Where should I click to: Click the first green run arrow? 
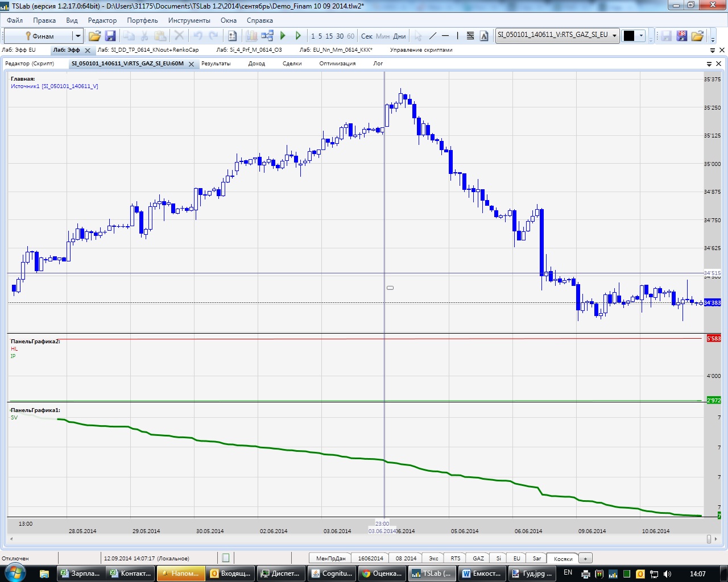click(x=283, y=36)
